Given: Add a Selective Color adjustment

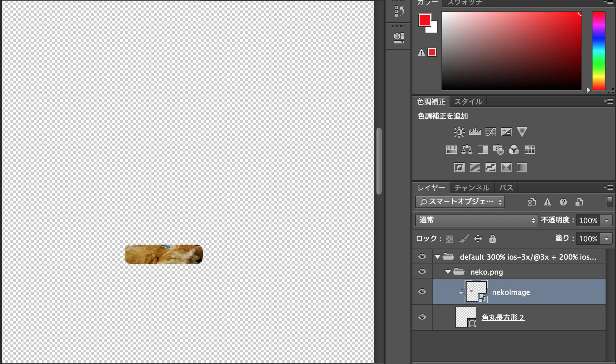Looking at the screenshot, I should 506,167.
